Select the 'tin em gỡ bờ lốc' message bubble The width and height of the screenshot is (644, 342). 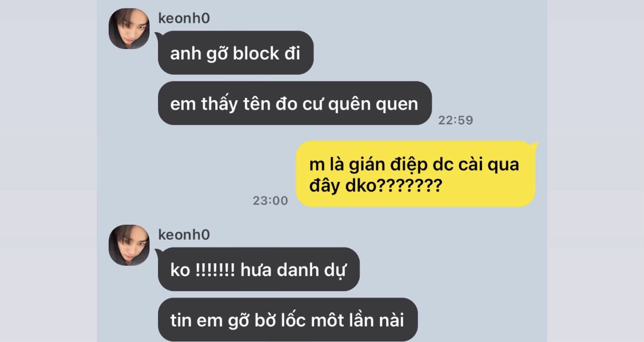(287, 320)
